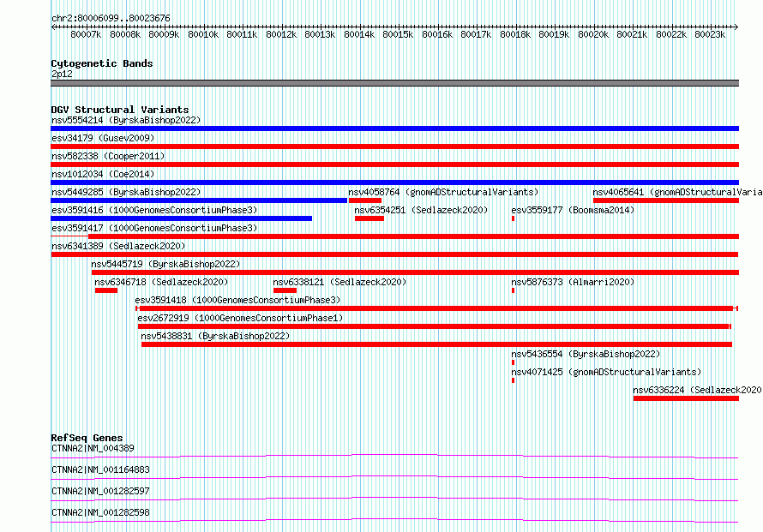Click esv3591416 (1000GenomesConsortiumPhase3) label
The height and width of the screenshot is (532, 763).
pos(154,210)
